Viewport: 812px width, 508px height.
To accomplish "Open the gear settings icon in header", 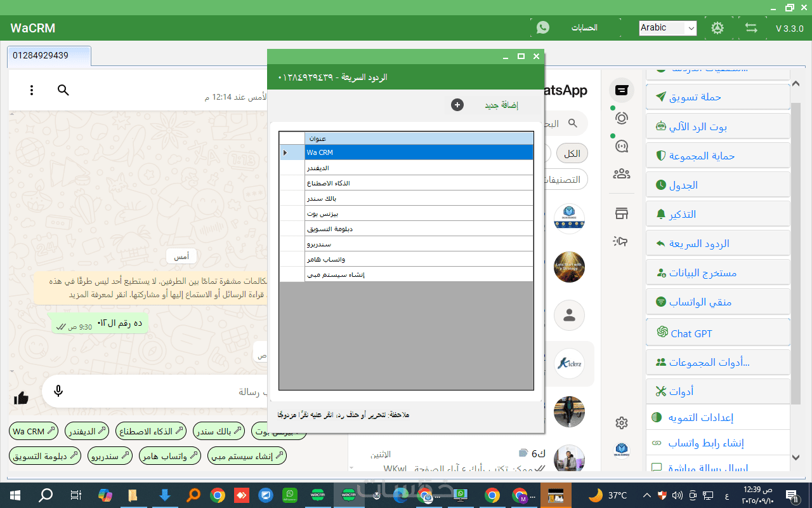I will 717,28.
